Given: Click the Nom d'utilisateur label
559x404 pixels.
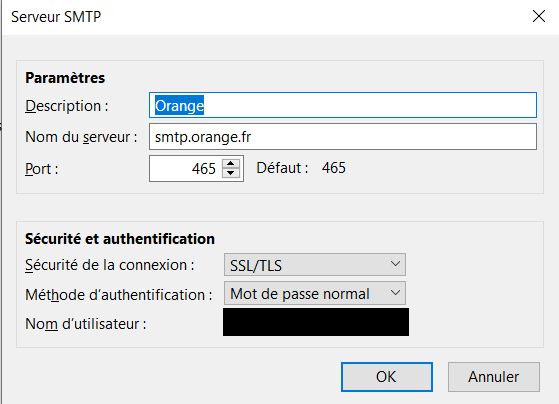Looking at the screenshot, I should point(86,324).
